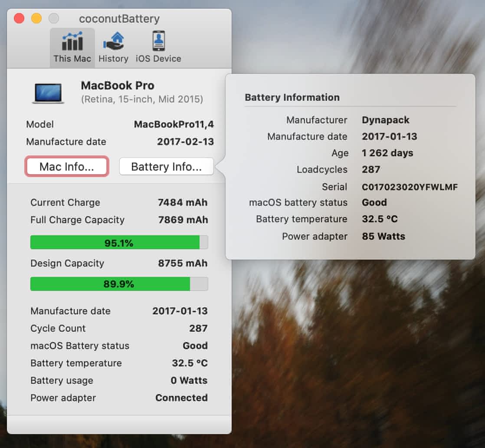Viewport: 485px width, 448px height.
Task: Click the 0 Watts battery usage value
Action: pyautogui.click(x=189, y=380)
